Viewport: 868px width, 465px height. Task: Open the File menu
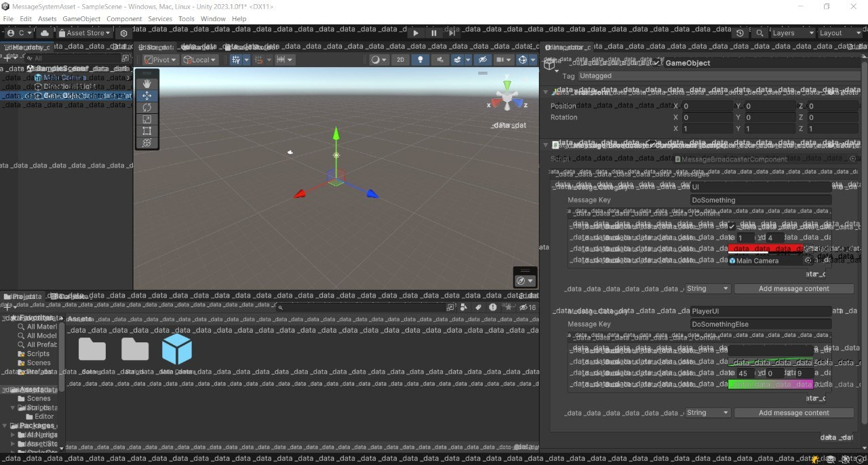[x=8, y=19]
